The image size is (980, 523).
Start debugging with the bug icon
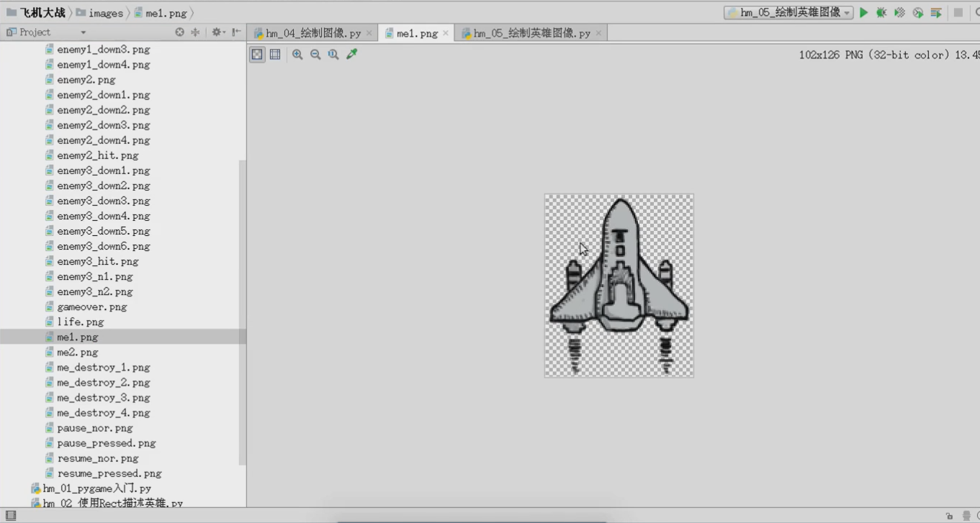click(x=881, y=12)
